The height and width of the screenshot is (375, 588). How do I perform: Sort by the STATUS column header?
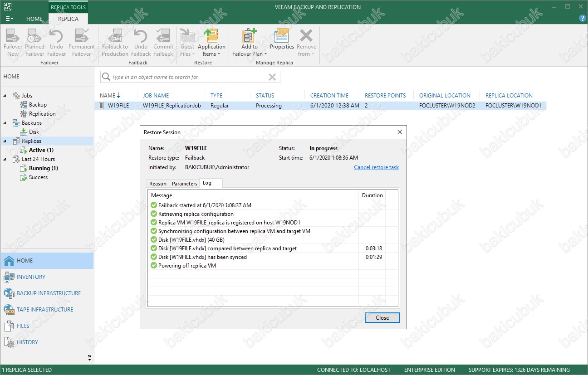coord(265,96)
